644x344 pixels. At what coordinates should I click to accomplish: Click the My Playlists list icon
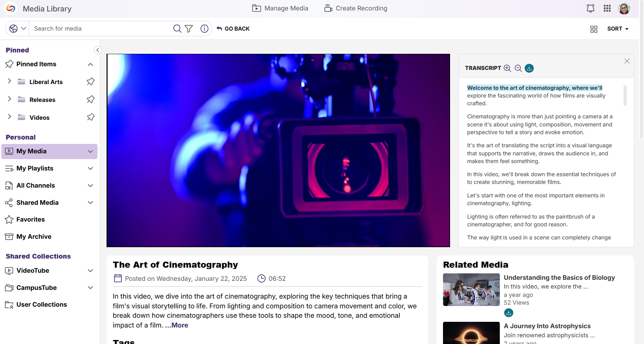pyautogui.click(x=9, y=168)
